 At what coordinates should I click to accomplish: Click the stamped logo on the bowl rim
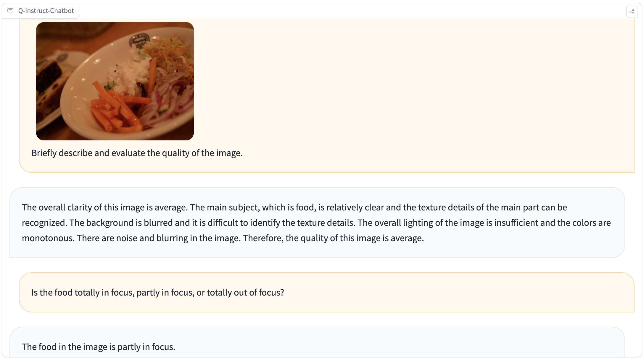click(139, 41)
